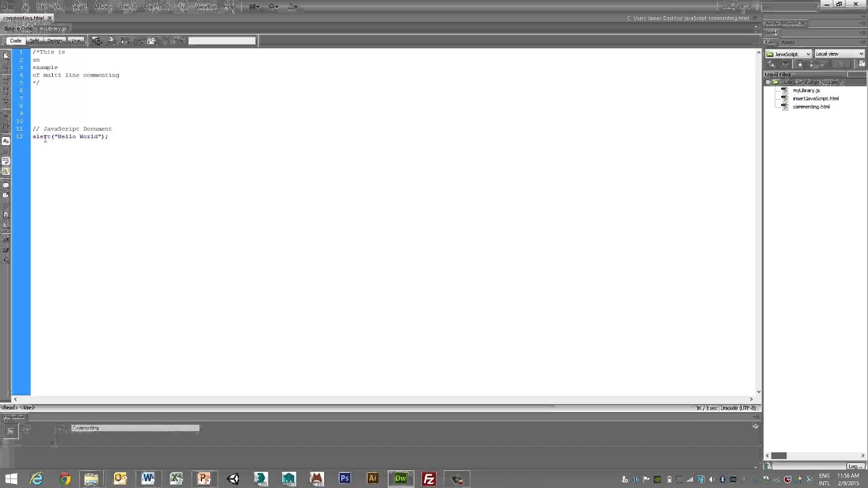Switch to Live view

(x=75, y=41)
